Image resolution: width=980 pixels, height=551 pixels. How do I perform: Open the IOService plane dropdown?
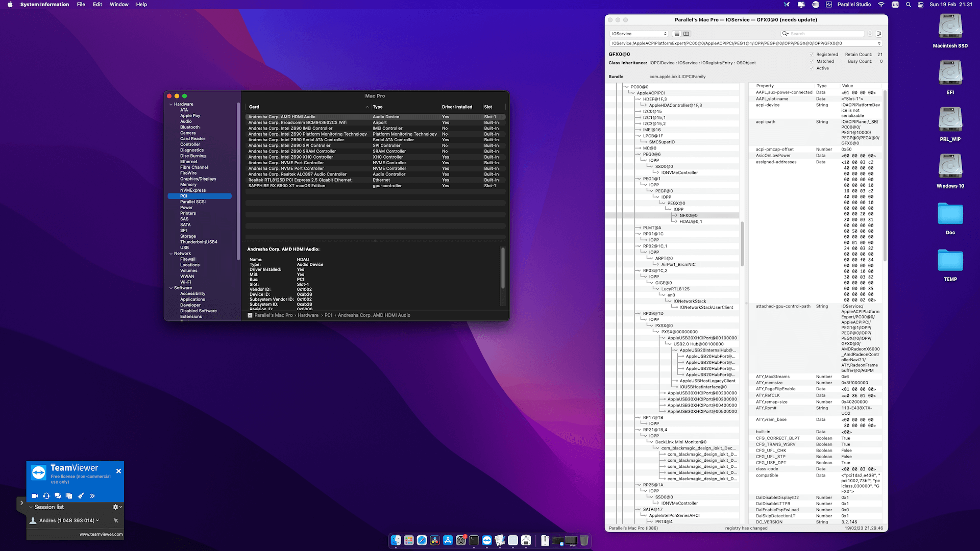pyautogui.click(x=639, y=34)
